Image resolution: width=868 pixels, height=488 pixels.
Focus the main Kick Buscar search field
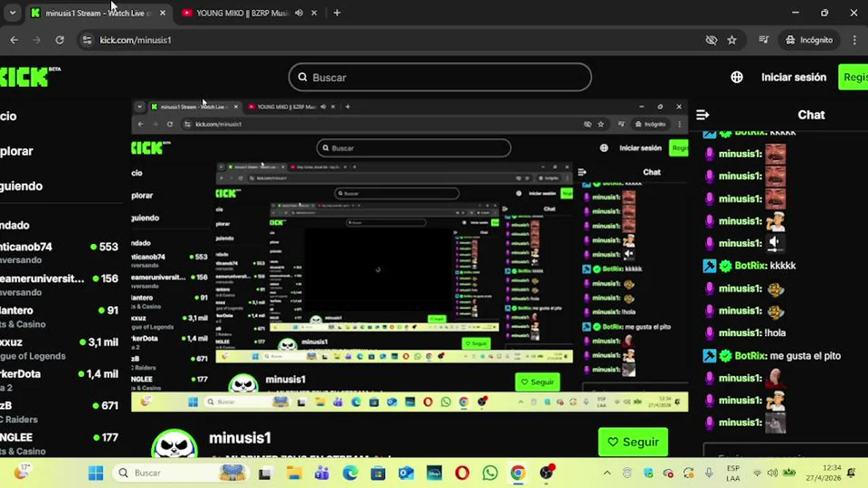tap(440, 77)
